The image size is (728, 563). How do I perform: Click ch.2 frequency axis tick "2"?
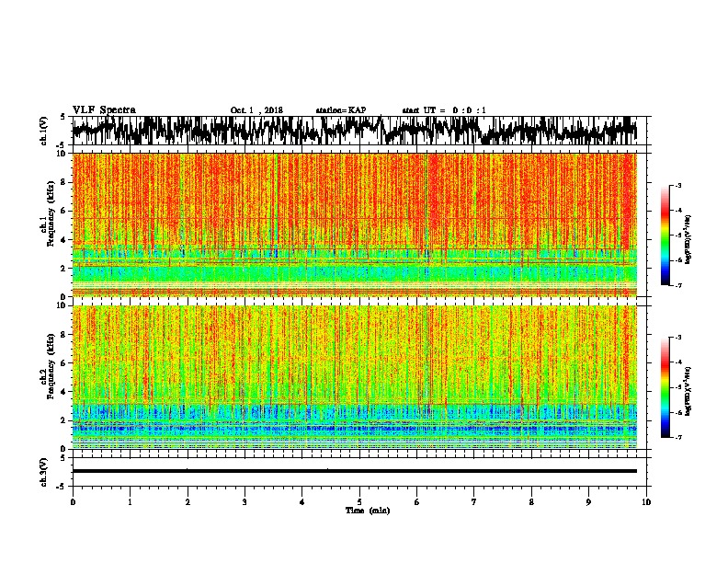64,420
